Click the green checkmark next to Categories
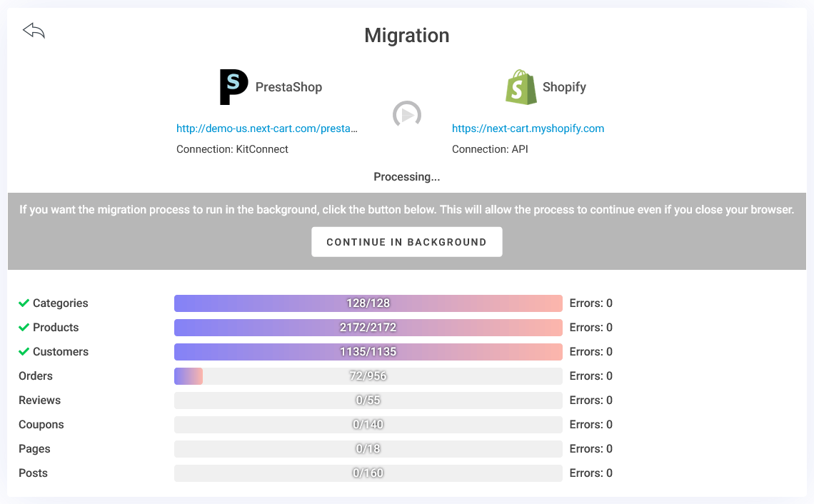Screen dimensions: 814x504 [24, 303]
